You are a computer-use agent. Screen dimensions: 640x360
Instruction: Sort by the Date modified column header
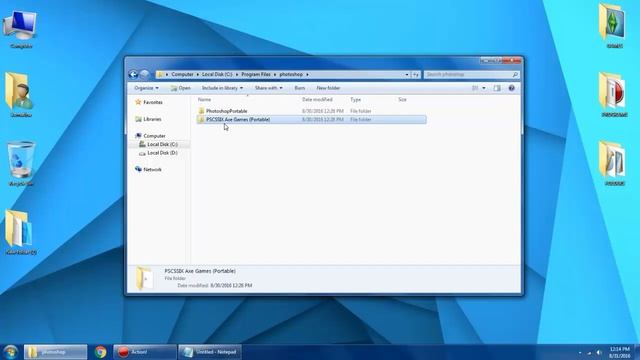click(317, 100)
